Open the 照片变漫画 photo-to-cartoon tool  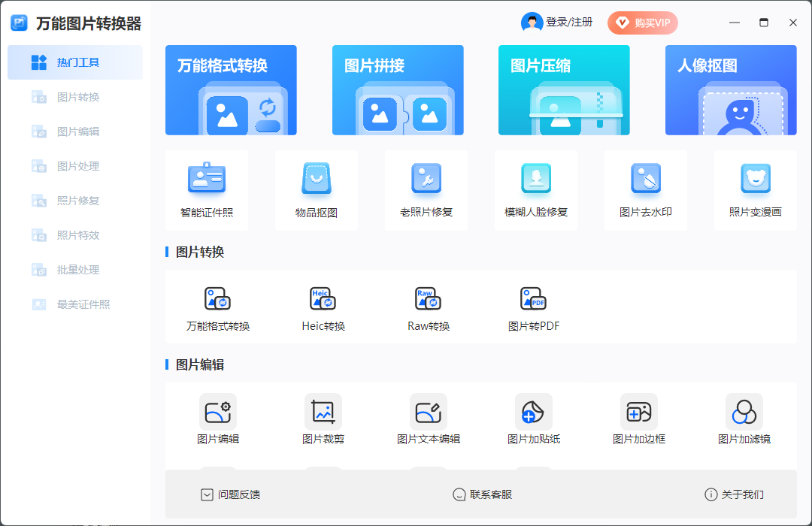[x=756, y=179]
